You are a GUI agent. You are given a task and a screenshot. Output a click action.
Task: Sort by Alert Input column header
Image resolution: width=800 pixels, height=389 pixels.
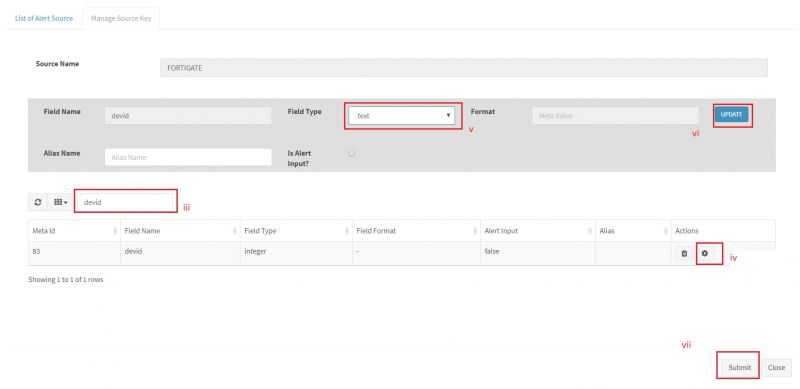pos(538,231)
